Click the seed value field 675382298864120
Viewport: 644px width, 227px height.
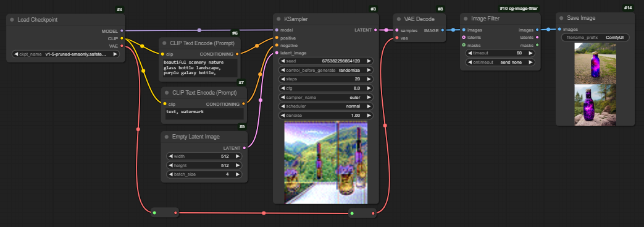pos(326,61)
